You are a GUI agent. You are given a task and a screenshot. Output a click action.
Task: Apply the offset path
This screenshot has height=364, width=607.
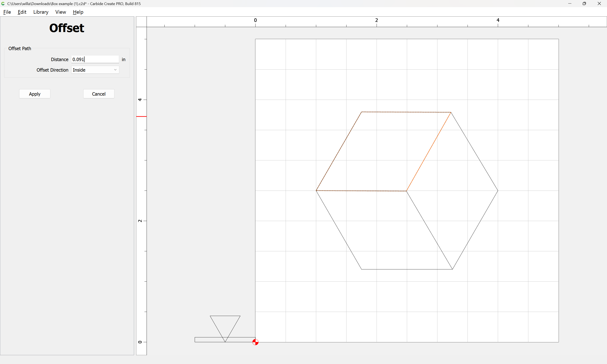(x=35, y=94)
